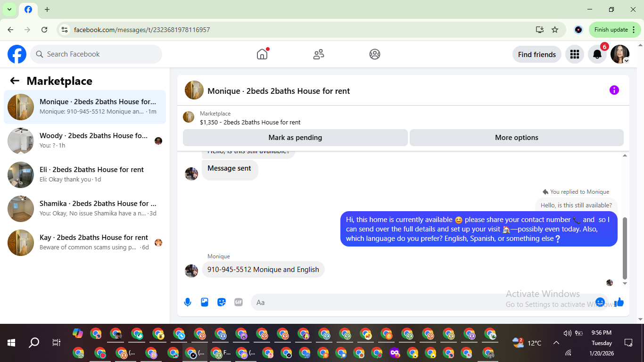Click the "910-945-5512 Monique and English" message
644x362 pixels.
pyautogui.click(x=263, y=270)
